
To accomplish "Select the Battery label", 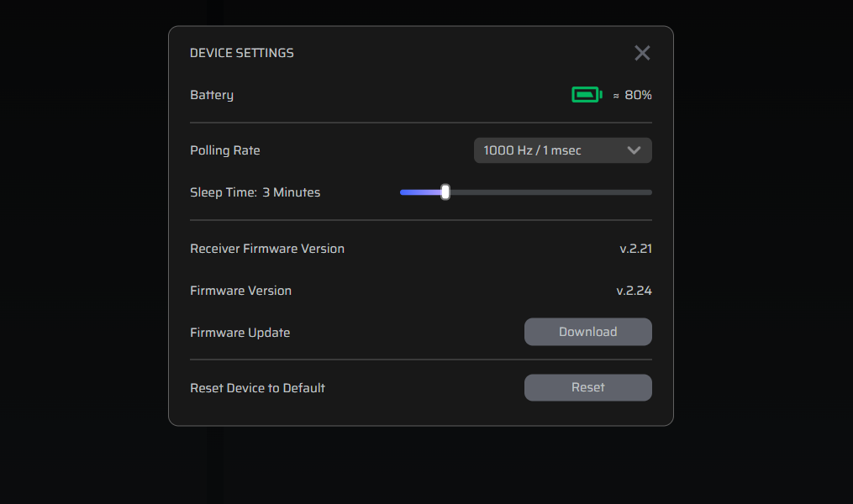I will pos(212,95).
